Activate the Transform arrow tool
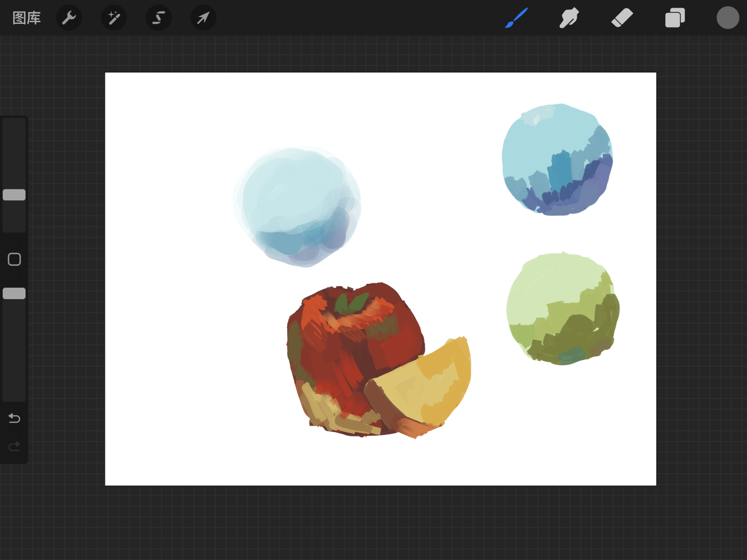This screenshot has height=560, width=747. pyautogui.click(x=203, y=18)
